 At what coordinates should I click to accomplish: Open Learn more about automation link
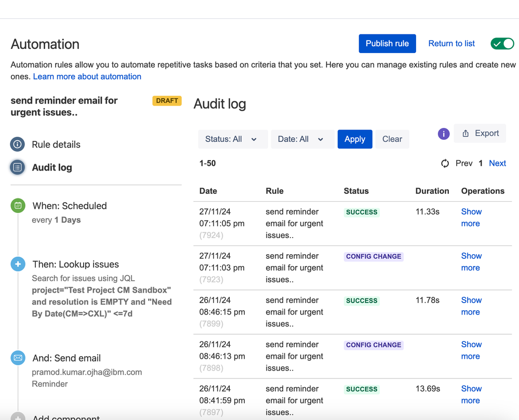coord(87,76)
